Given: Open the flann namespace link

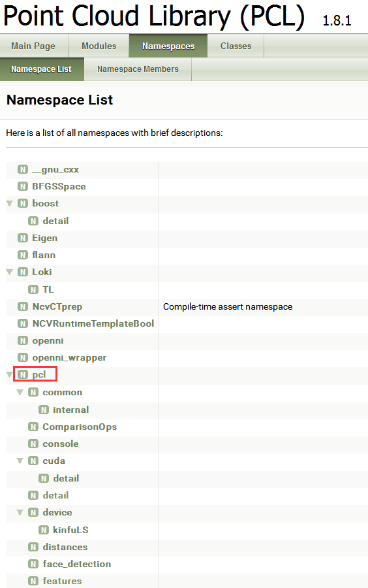Looking at the screenshot, I should coord(44,255).
